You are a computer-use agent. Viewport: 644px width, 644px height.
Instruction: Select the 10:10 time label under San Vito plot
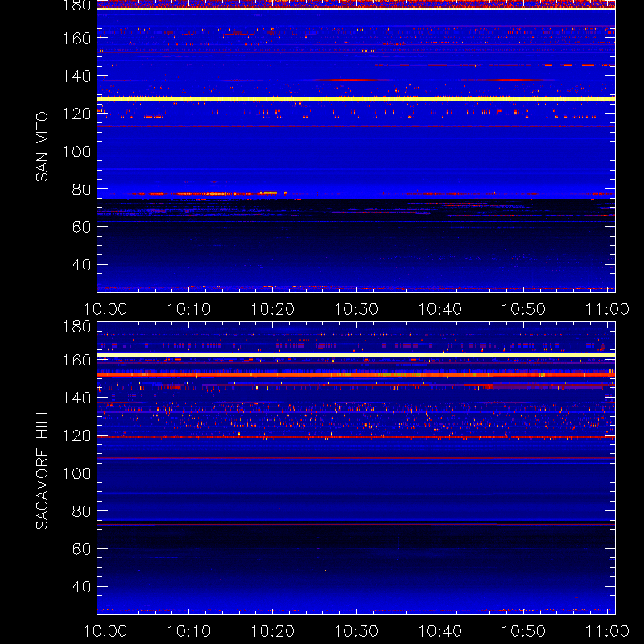(189, 309)
